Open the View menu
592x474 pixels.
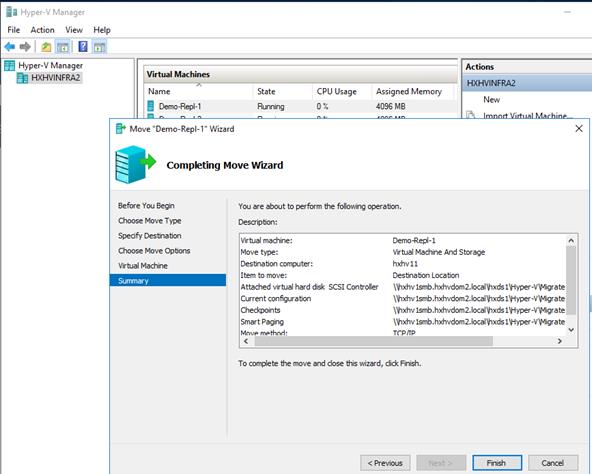(x=74, y=30)
